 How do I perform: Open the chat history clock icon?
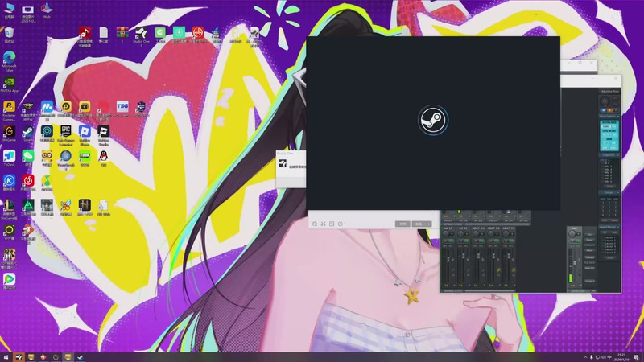(341, 224)
